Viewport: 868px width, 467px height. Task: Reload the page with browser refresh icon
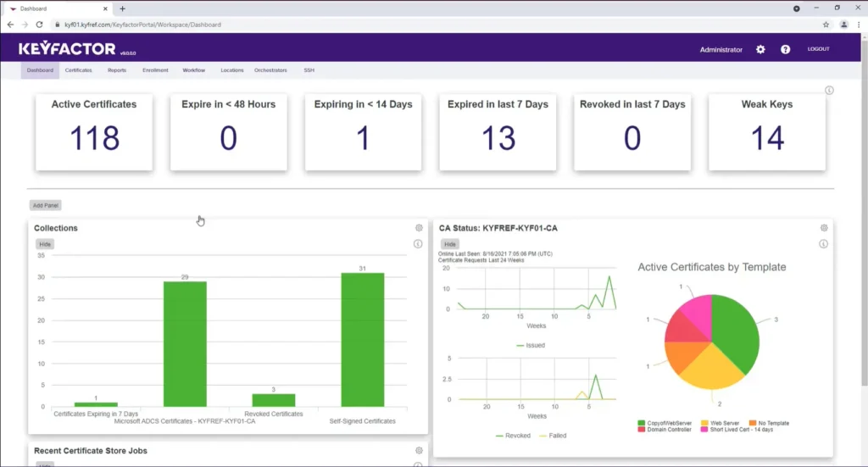click(x=39, y=25)
